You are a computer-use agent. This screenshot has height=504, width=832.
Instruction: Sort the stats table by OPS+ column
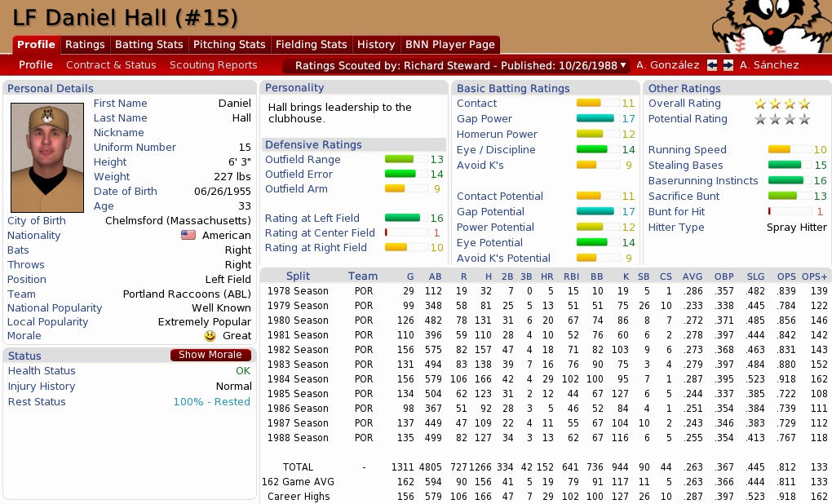[814, 276]
